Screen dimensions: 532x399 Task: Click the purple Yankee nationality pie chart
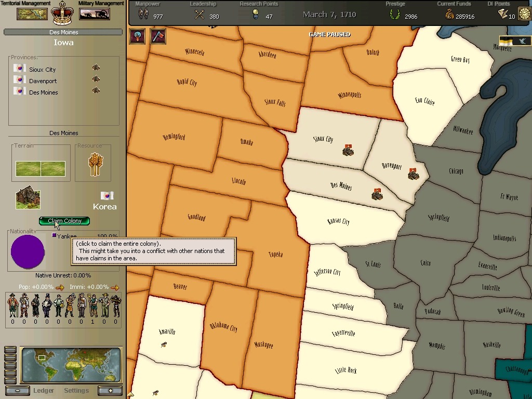point(28,251)
